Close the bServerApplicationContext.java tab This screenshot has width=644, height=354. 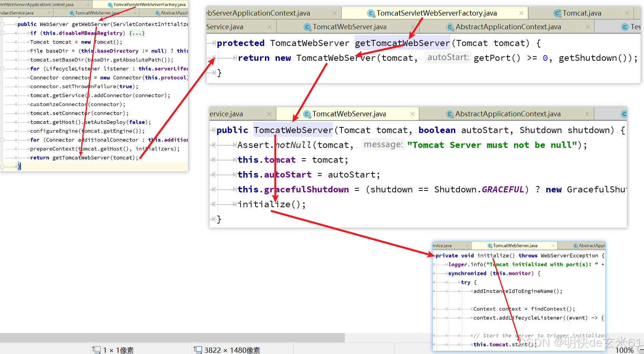[335, 13]
